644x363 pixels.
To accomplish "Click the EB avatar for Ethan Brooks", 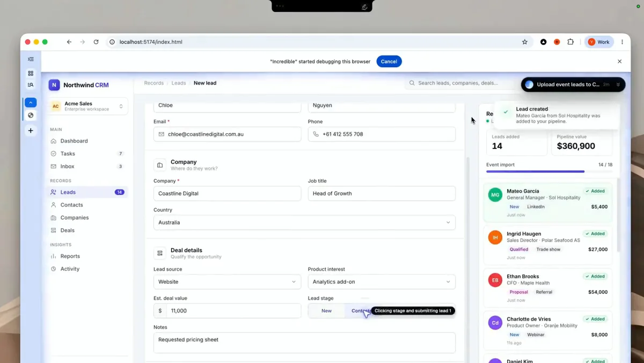I will (x=495, y=280).
